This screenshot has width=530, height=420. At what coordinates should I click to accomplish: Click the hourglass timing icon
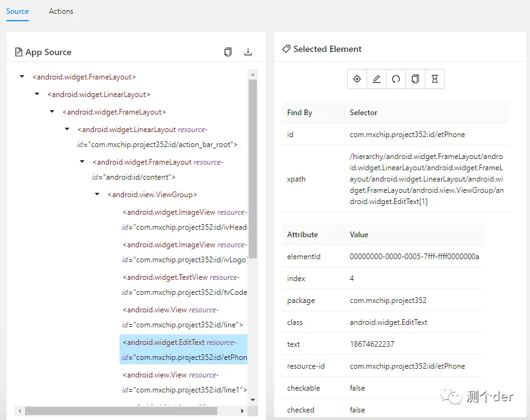(434, 79)
